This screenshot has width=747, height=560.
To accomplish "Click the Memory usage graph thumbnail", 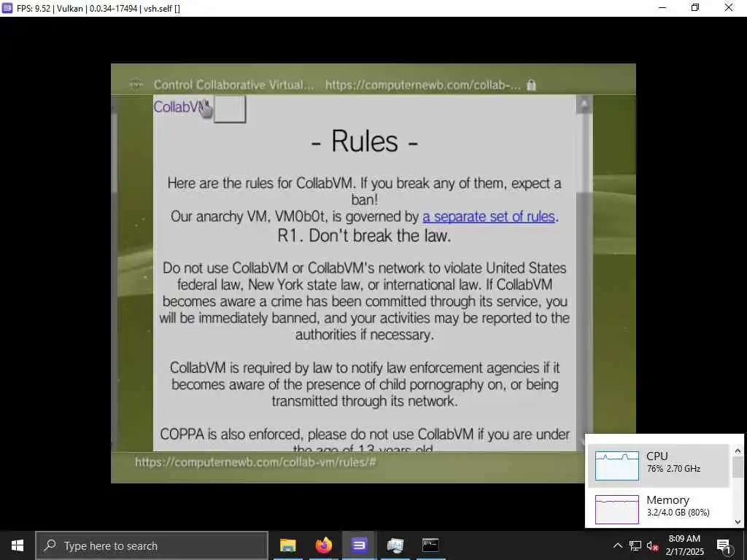I will (617, 510).
